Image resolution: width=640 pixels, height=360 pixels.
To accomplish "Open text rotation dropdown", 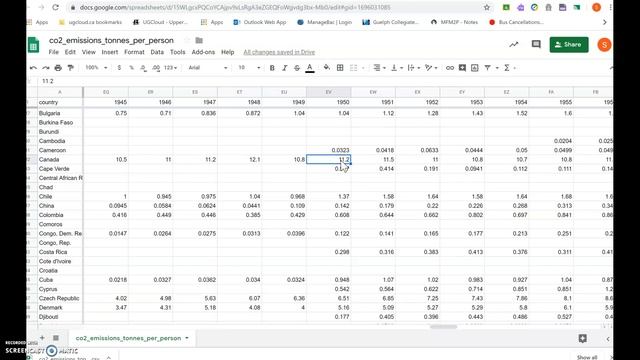I will tap(431, 68).
